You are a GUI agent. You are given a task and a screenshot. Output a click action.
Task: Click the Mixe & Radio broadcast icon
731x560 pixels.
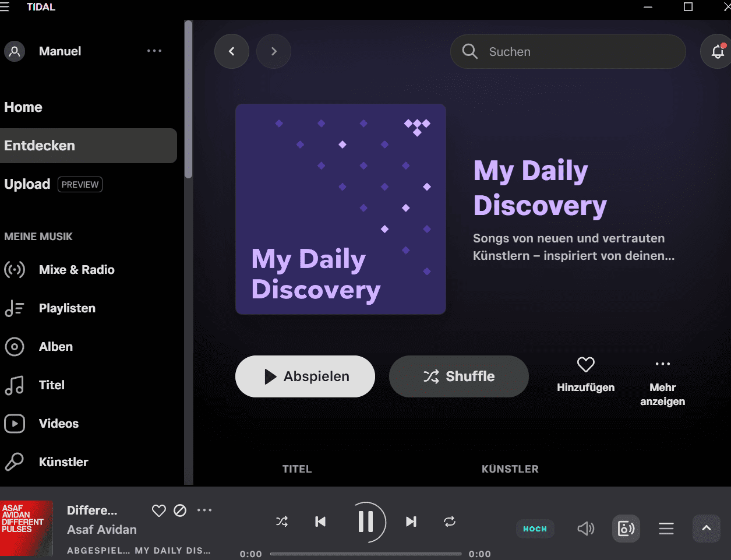(x=15, y=270)
